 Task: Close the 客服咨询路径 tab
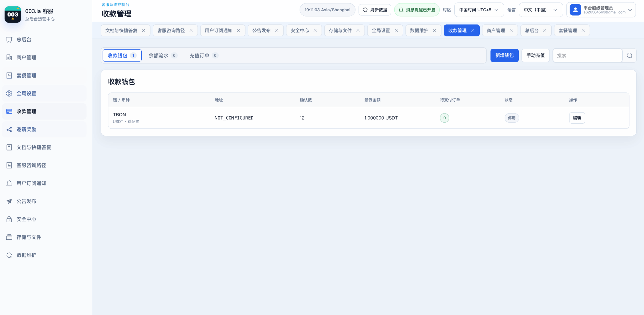[191, 30]
